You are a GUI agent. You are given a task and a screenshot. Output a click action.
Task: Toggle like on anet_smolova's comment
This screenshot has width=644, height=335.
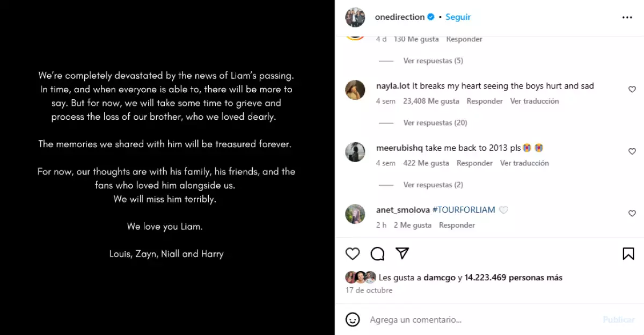[x=632, y=213]
